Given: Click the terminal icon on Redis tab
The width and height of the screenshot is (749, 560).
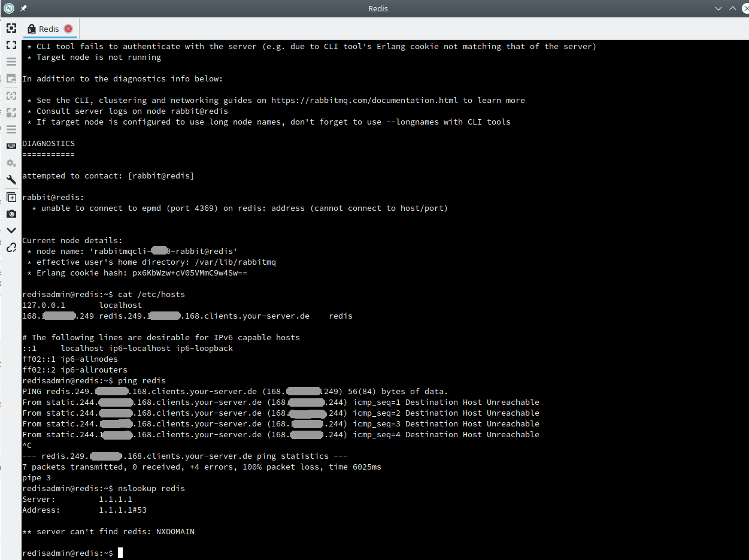Looking at the screenshot, I should [32, 29].
